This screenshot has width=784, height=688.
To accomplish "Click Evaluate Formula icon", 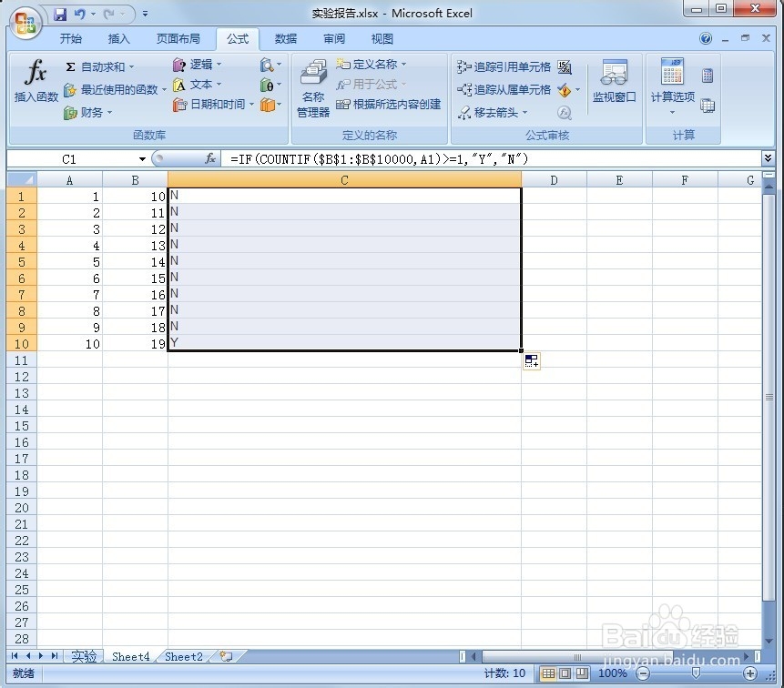I will coord(565,113).
